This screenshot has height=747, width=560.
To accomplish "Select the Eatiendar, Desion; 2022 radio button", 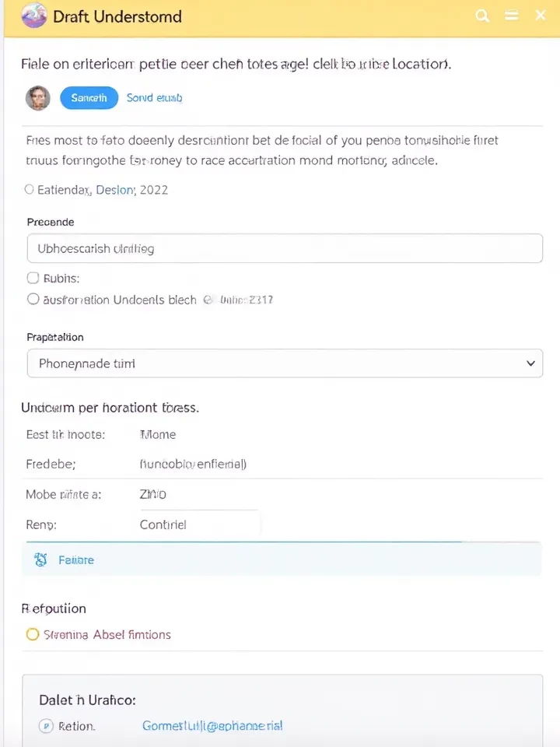I will click(x=30, y=189).
